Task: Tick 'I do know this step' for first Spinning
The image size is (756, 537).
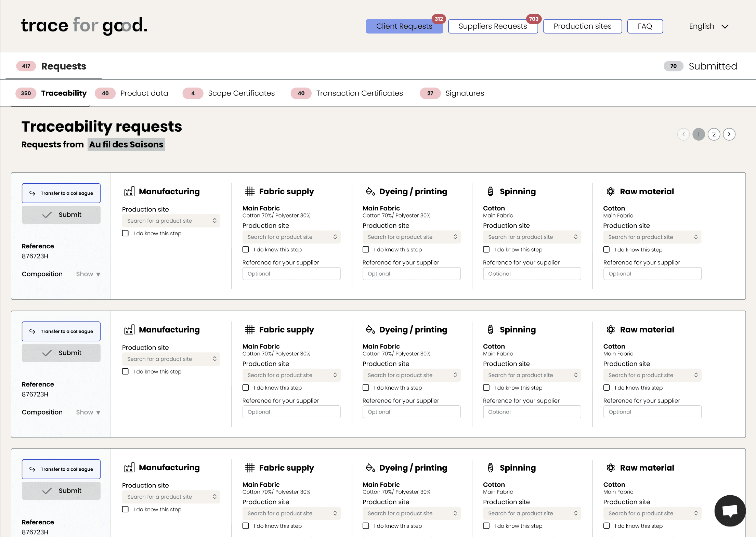Action: pyautogui.click(x=486, y=250)
